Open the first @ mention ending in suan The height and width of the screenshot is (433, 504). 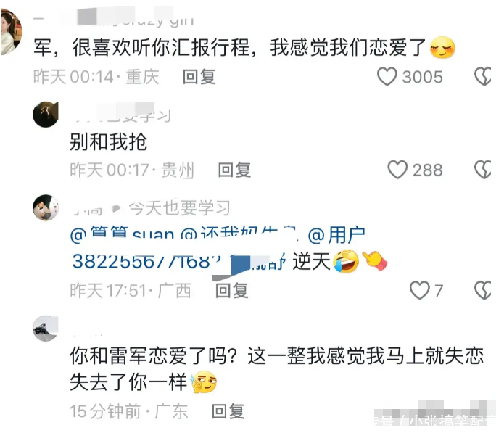122,234
